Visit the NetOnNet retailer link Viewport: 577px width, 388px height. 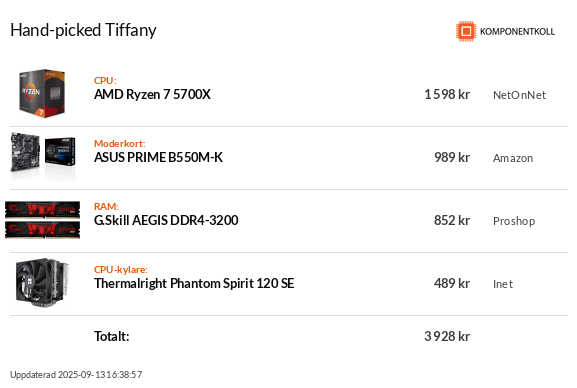[519, 95]
